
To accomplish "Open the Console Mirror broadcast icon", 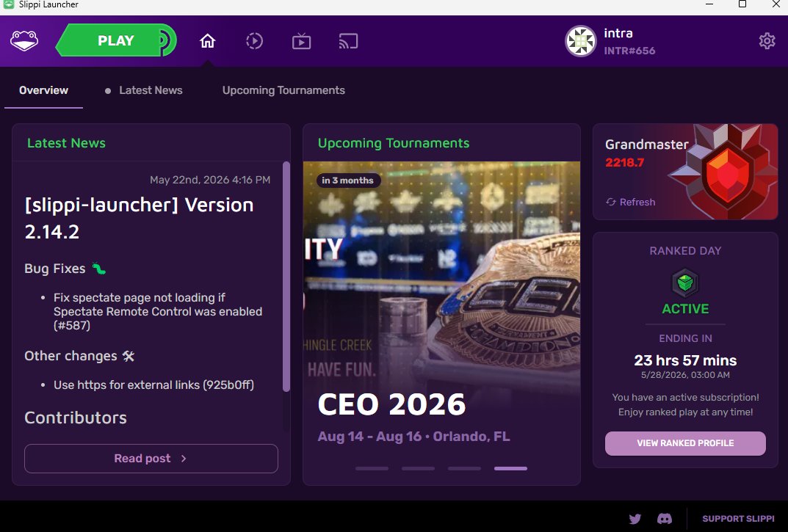I will [348, 41].
